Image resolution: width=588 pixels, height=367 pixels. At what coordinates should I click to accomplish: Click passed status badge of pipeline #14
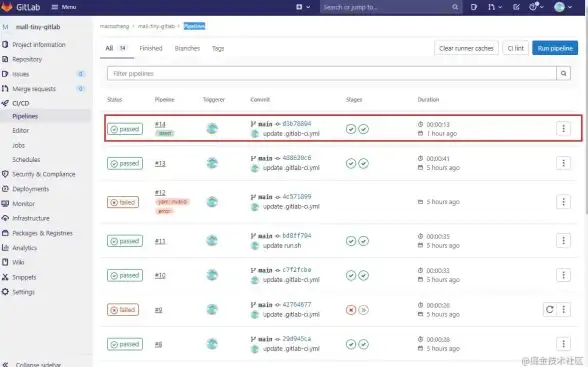(x=125, y=129)
